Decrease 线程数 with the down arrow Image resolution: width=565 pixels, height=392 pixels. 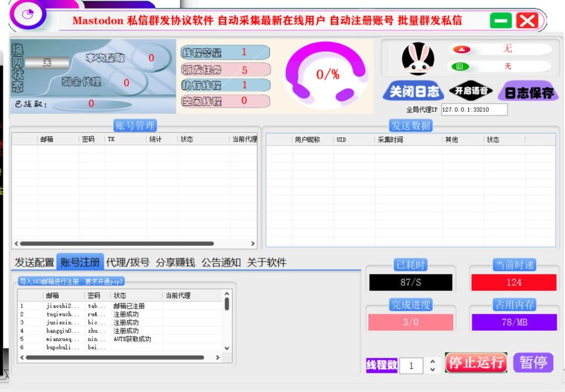coord(433,369)
